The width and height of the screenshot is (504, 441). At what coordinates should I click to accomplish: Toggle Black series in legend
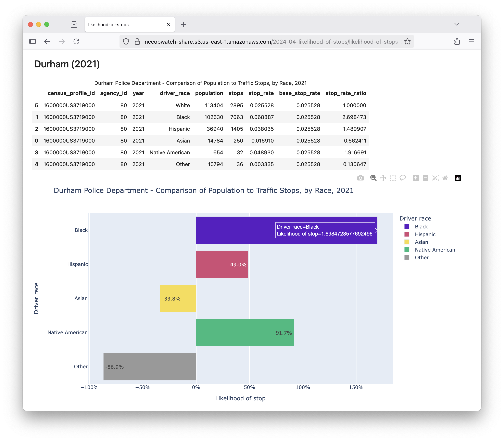click(x=421, y=227)
